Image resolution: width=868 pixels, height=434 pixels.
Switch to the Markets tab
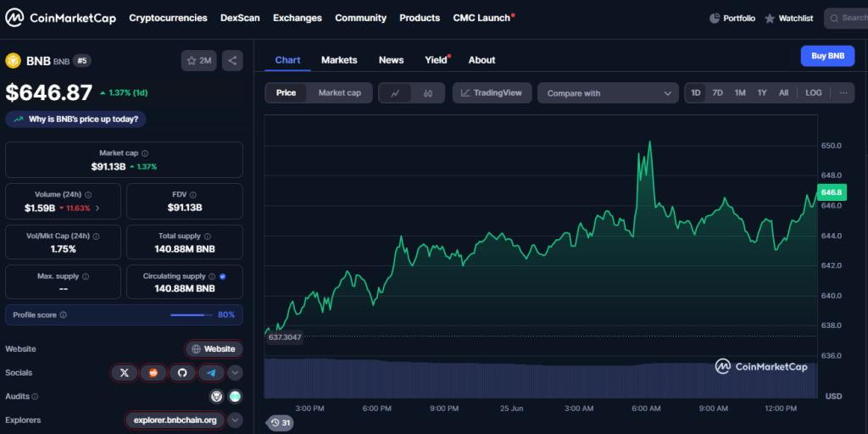(339, 60)
